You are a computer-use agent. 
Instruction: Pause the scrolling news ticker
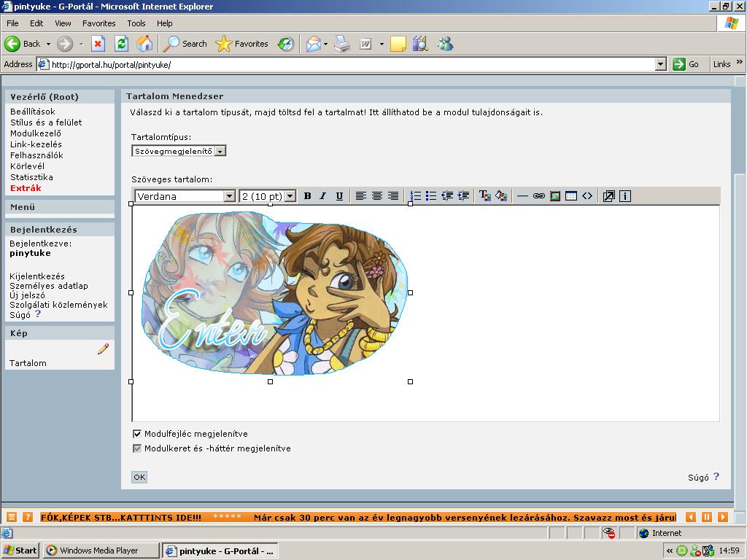707,517
